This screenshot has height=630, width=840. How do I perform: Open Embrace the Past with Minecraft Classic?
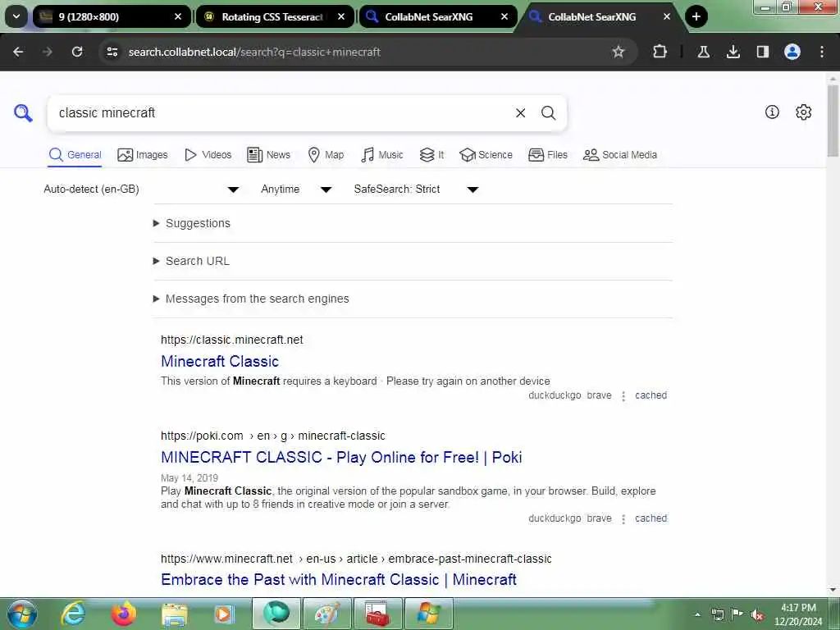(339, 579)
